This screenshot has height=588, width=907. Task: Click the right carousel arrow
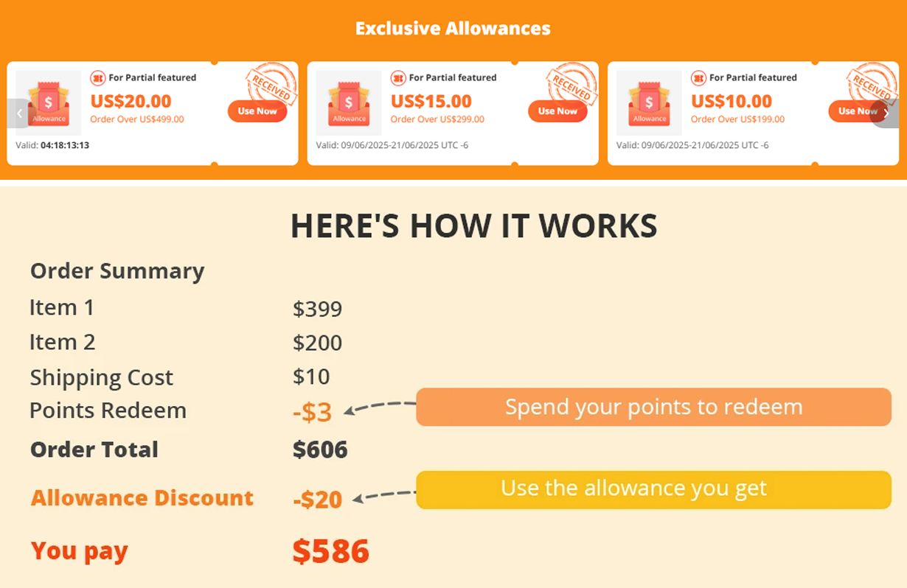(x=887, y=113)
